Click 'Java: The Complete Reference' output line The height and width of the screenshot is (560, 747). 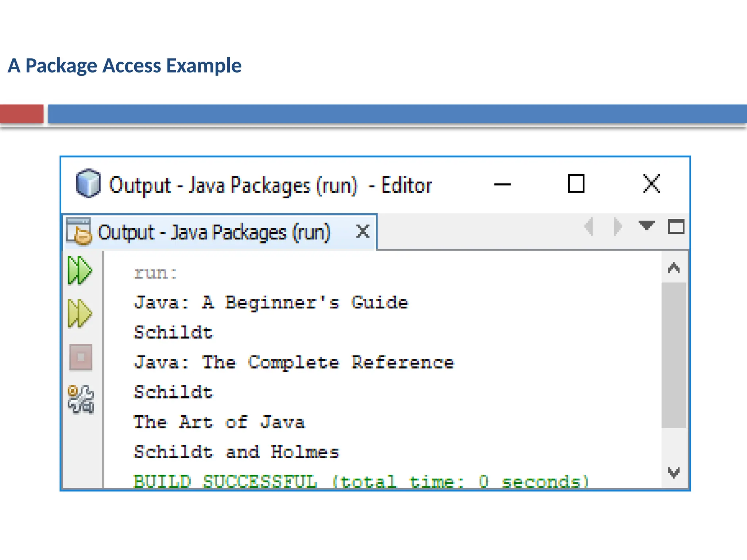(x=294, y=363)
